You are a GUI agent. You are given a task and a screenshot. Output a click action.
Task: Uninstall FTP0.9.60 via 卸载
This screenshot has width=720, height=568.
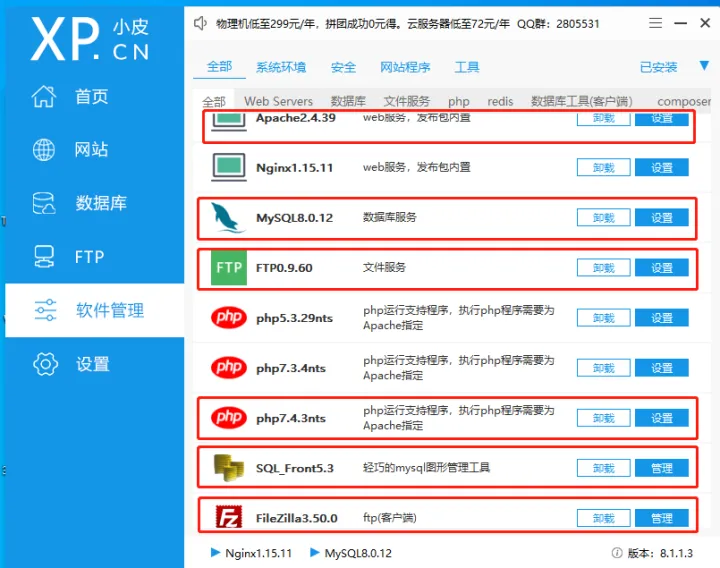pyautogui.click(x=603, y=268)
